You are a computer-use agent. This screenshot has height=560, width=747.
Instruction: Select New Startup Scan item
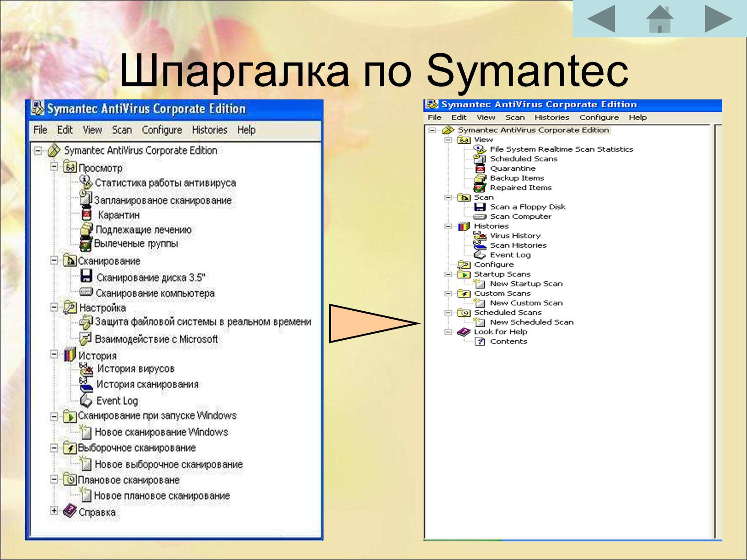click(526, 284)
